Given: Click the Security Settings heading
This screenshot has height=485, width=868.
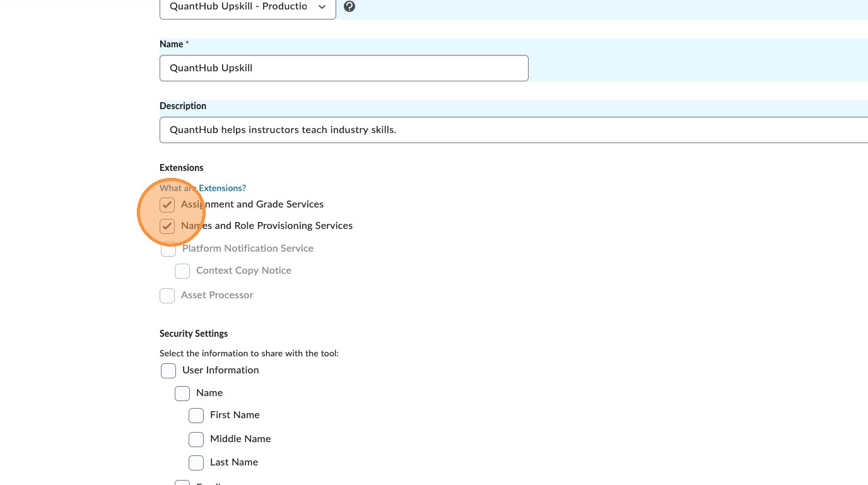Looking at the screenshot, I should coord(194,334).
